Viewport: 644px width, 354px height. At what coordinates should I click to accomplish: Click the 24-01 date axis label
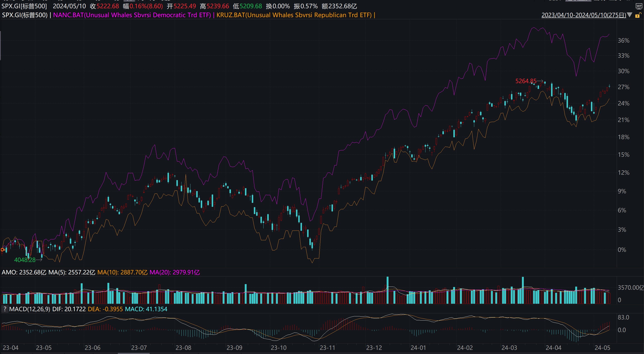click(x=418, y=348)
